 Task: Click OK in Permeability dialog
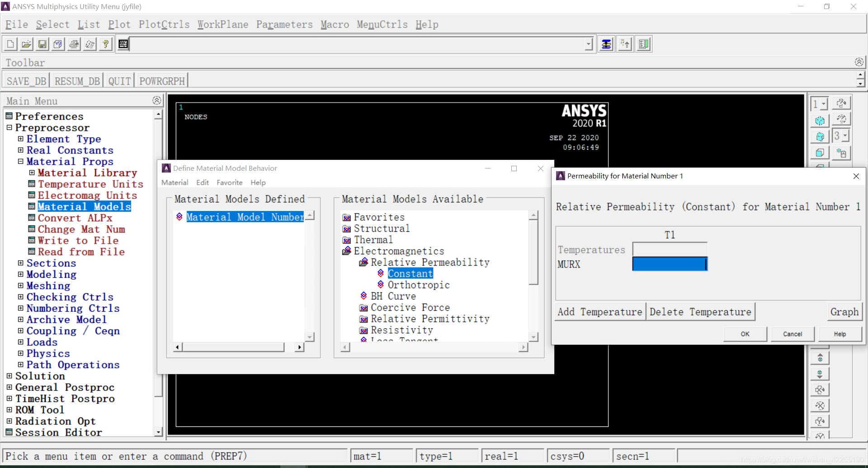(x=745, y=334)
